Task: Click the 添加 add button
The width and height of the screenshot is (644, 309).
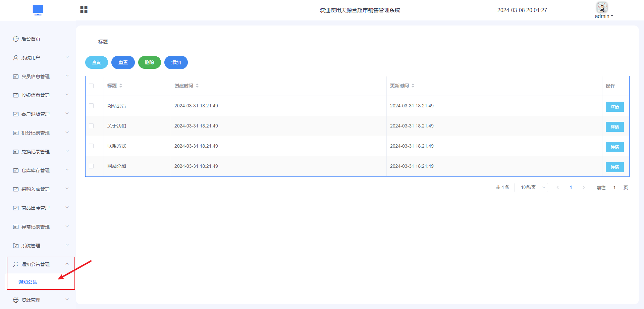Action: point(176,62)
